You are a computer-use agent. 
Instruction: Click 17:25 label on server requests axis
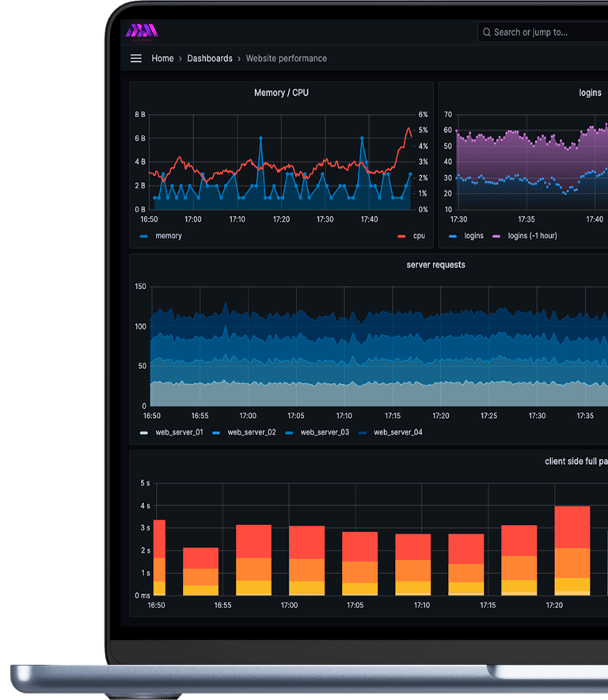coord(488,416)
